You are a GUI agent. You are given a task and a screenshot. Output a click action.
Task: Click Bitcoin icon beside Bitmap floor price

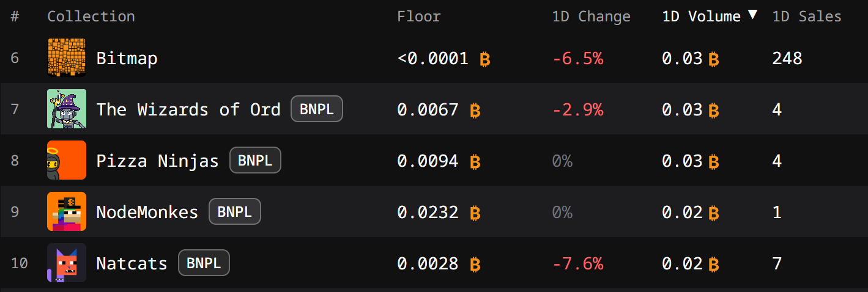485,59
